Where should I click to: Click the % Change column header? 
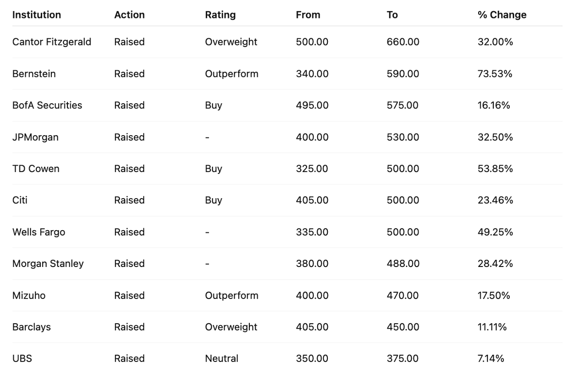[502, 15]
